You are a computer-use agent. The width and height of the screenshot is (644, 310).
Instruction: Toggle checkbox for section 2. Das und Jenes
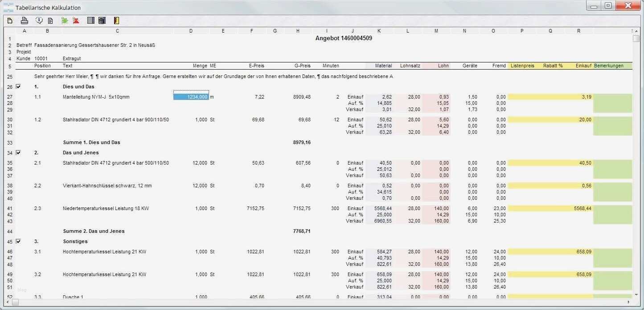[18, 153]
